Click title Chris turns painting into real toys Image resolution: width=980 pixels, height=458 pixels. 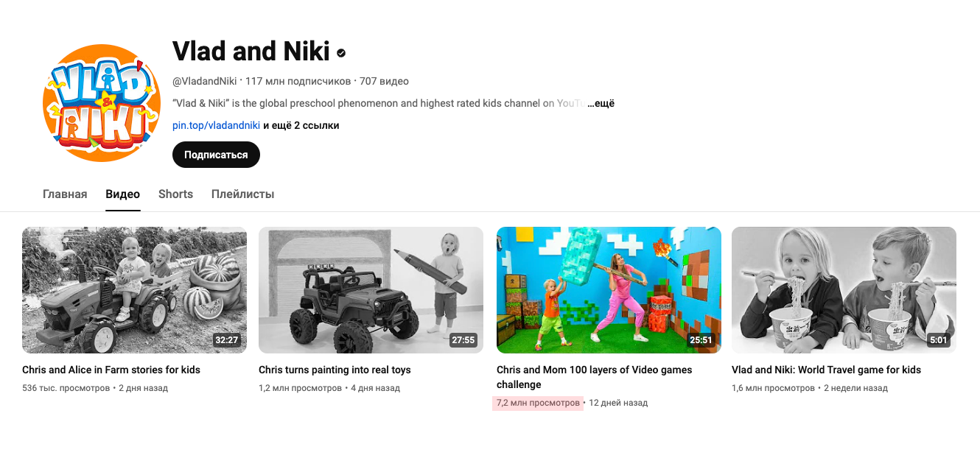(x=335, y=370)
